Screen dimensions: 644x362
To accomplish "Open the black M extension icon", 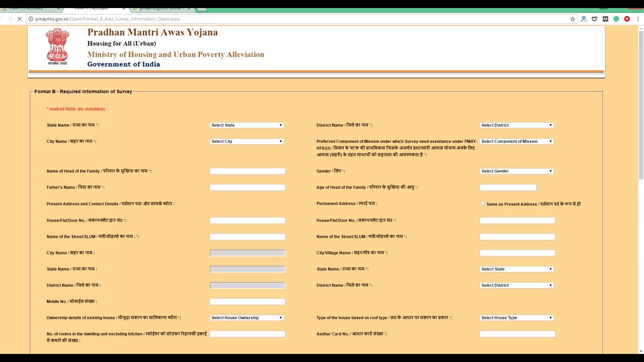I will click(x=605, y=19).
